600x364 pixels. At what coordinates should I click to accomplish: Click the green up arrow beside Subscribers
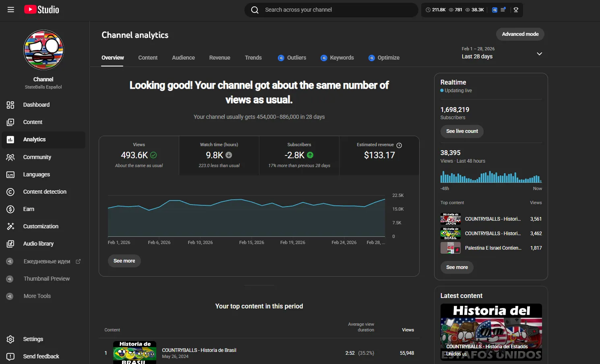(x=310, y=155)
